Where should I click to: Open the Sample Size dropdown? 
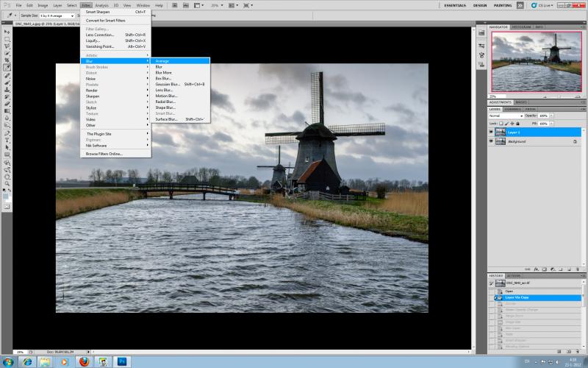57,15
